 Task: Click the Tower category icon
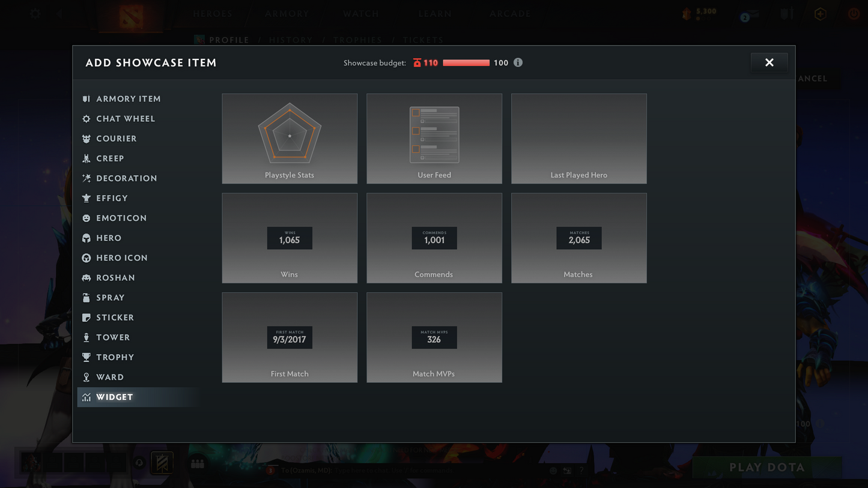pyautogui.click(x=86, y=337)
